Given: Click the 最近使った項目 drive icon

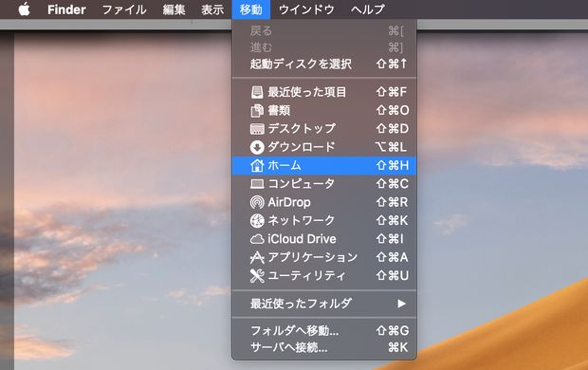Looking at the screenshot, I should (x=257, y=92).
